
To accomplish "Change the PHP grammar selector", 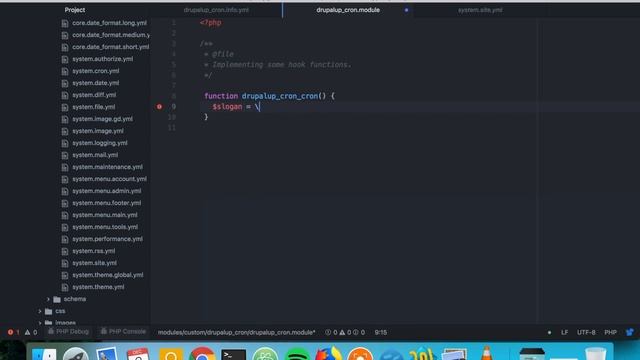I will 610,332.
